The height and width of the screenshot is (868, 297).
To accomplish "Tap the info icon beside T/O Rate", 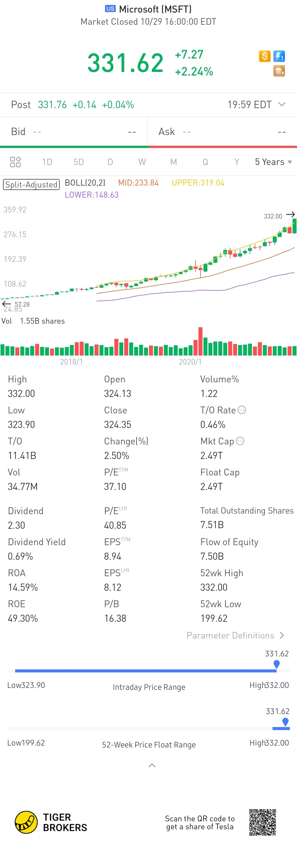I will (242, 410).
